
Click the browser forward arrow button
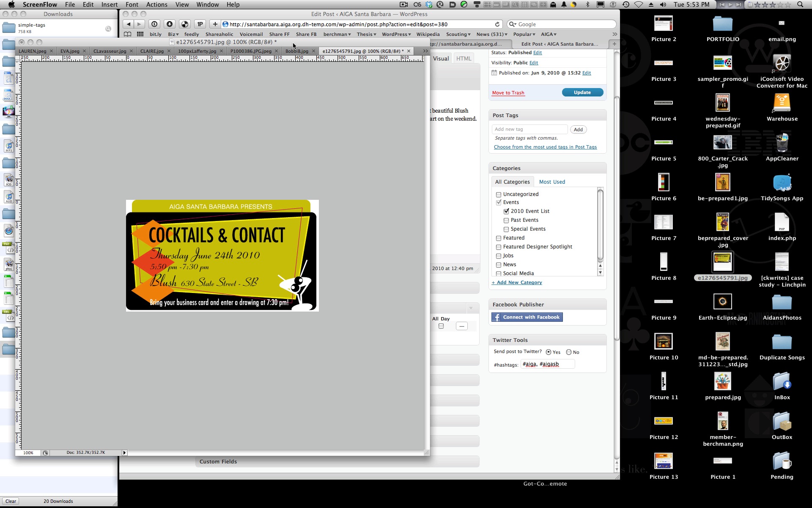coord(139,24)
